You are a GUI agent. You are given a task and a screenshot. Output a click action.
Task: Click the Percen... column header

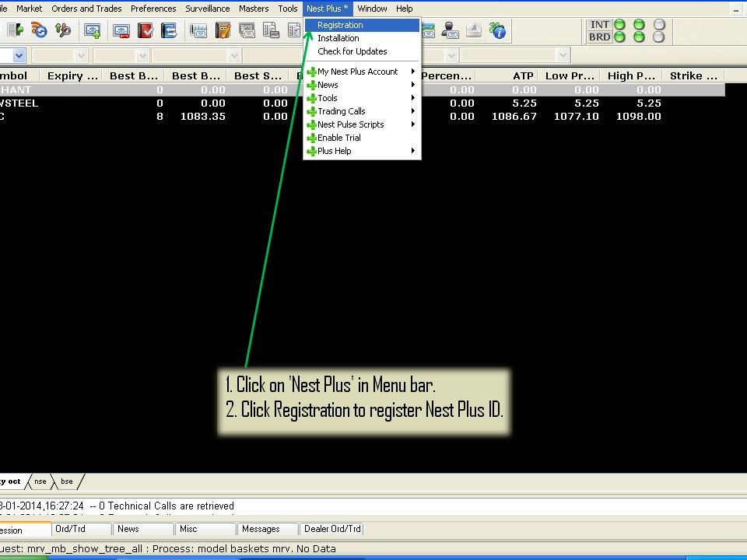coord(448,75)
